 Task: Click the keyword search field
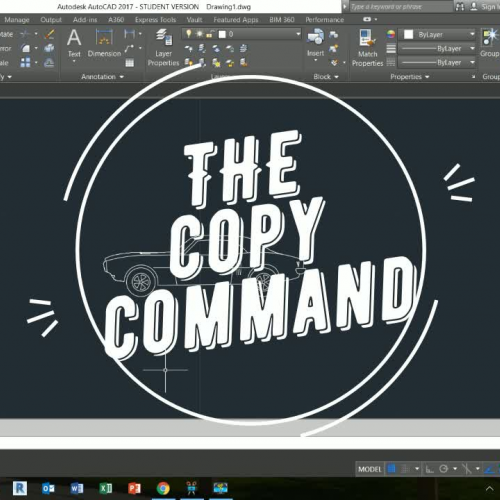401,7
